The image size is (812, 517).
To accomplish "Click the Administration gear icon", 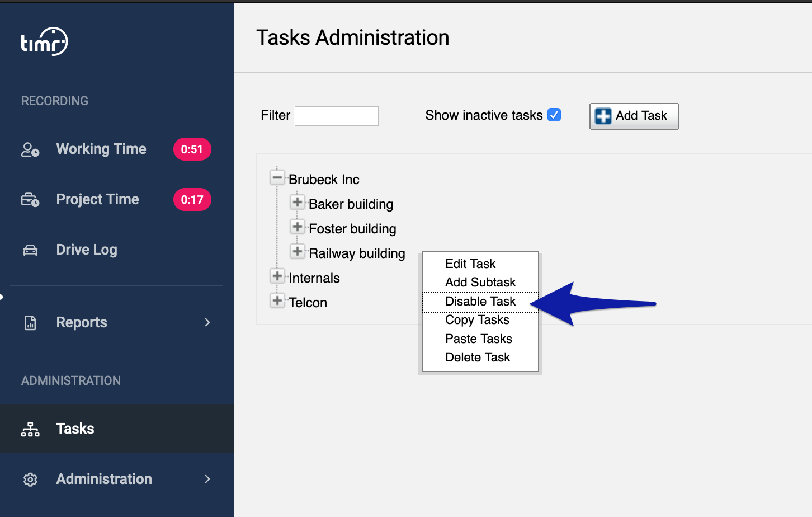I will tap(30, 480).
